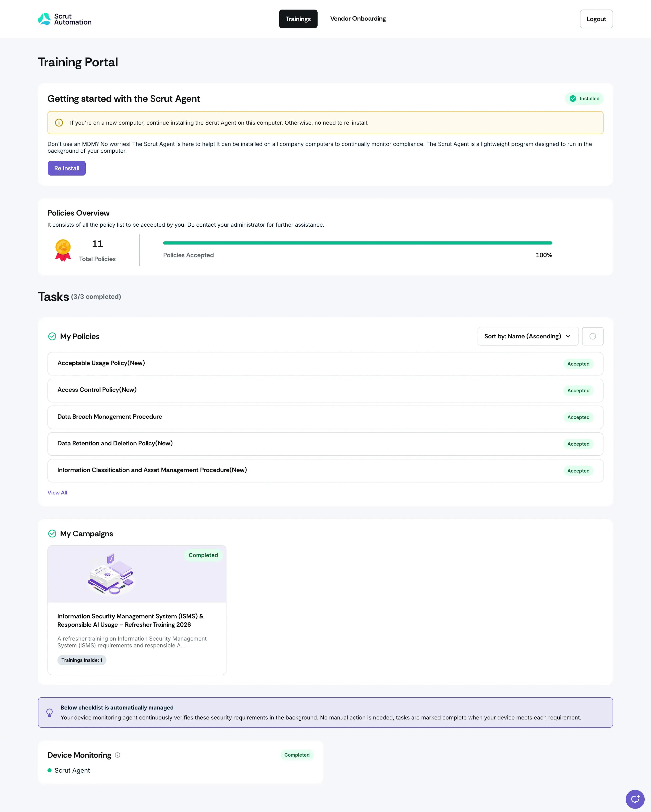Click the Re Install button

coord(67,168)
